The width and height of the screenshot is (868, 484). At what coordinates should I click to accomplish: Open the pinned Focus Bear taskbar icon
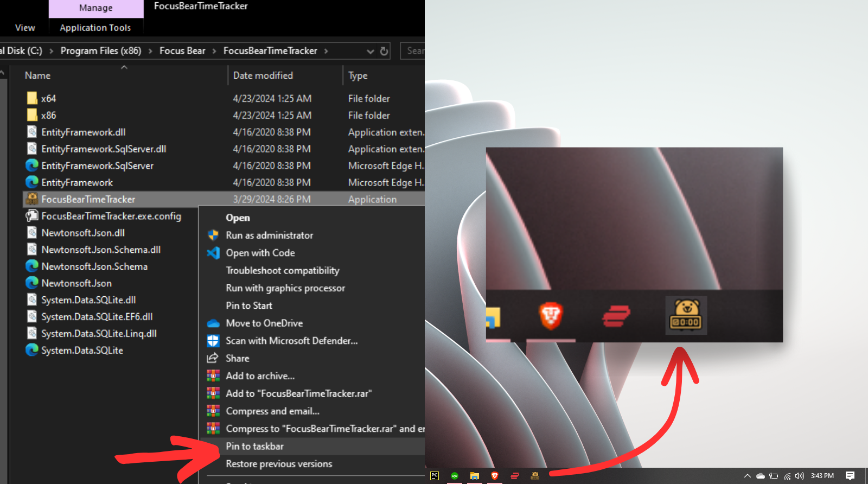[535, 476]
